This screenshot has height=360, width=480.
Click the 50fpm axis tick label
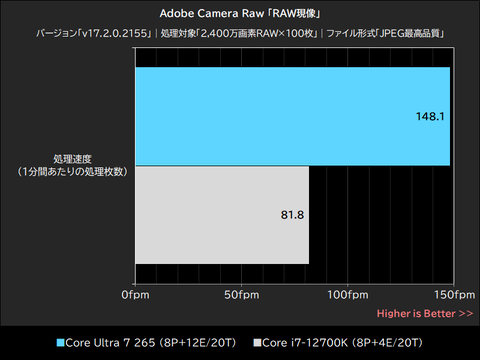tap(241, 295)
